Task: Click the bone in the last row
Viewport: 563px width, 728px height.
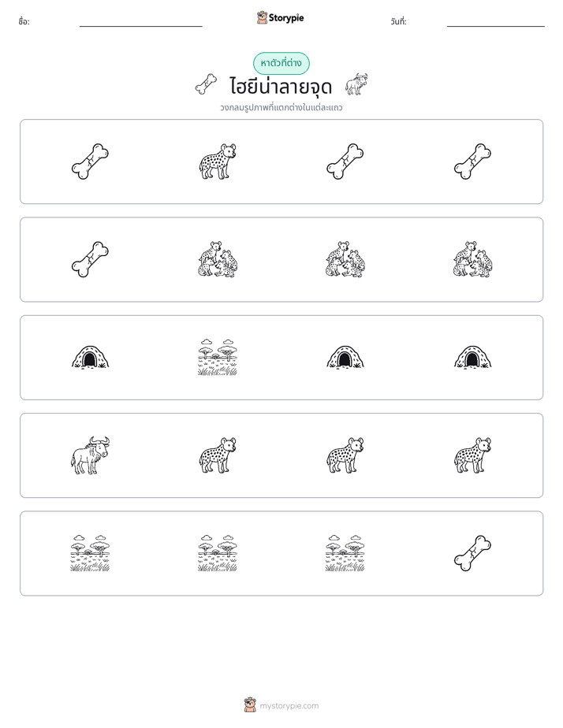Action: pyautogui.click(x=472, y=553)
